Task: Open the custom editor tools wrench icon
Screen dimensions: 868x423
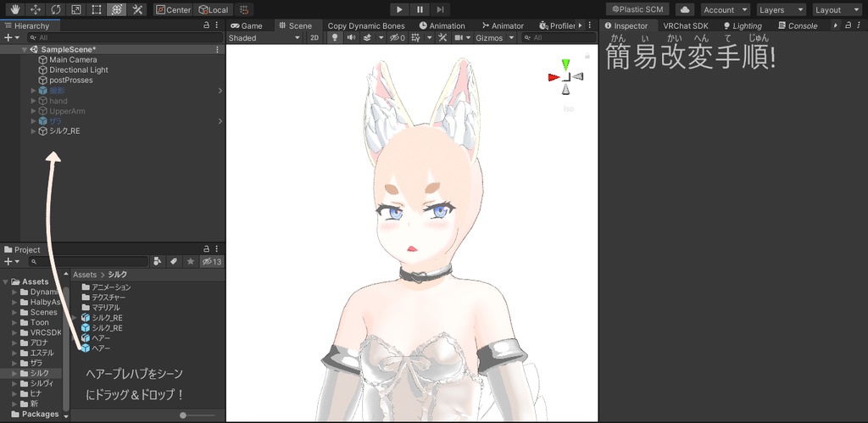Action: click(x=137, y=9)
